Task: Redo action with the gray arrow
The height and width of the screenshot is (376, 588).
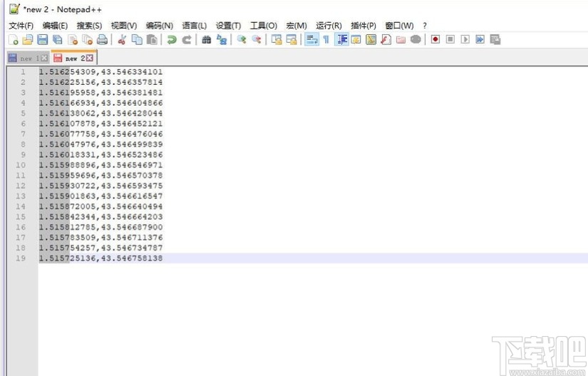Action: point(186,39)
